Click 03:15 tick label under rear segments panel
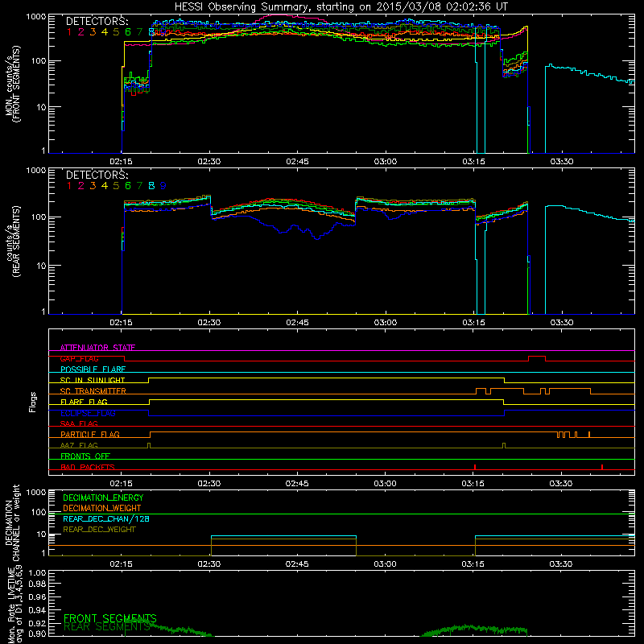 pyautogui.click(x=473, y=323)
